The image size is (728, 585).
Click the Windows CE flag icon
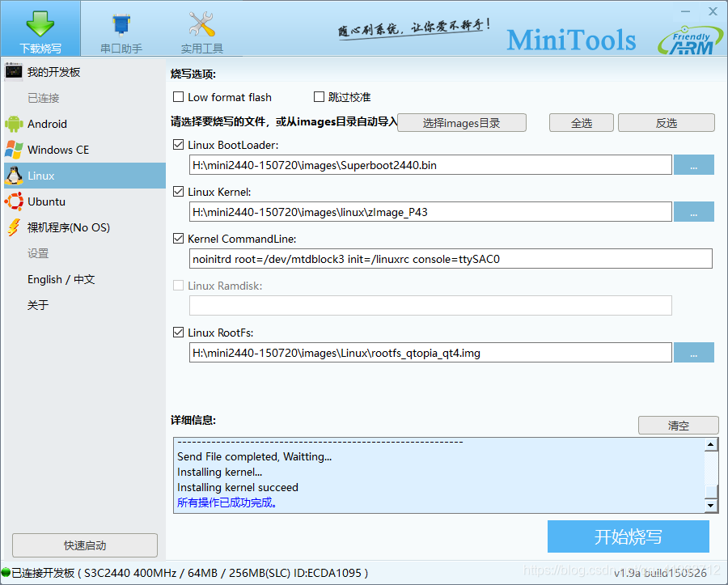click(x=14, y=150)
